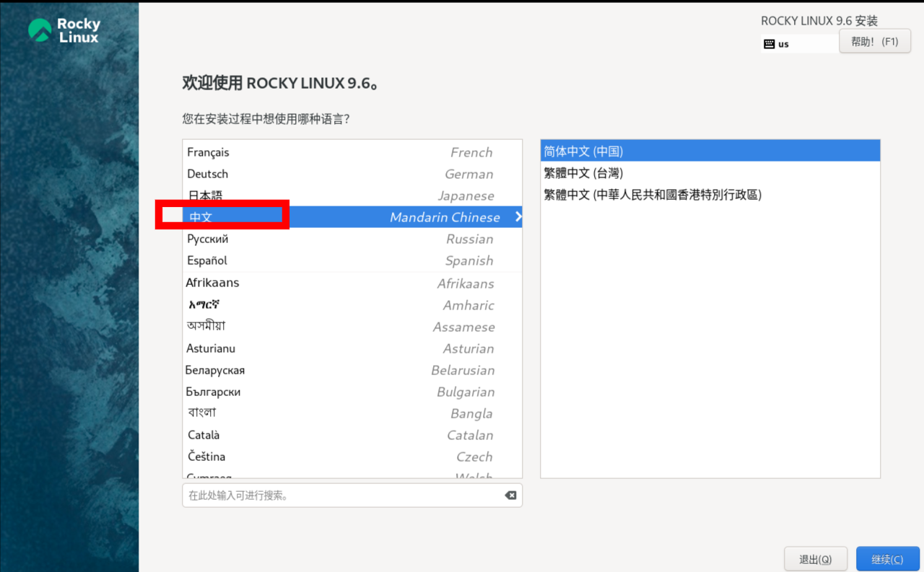The width and height of the screenshot is (924, 572).
Task: Clear the language search field icon
Action: coord(510,496)
